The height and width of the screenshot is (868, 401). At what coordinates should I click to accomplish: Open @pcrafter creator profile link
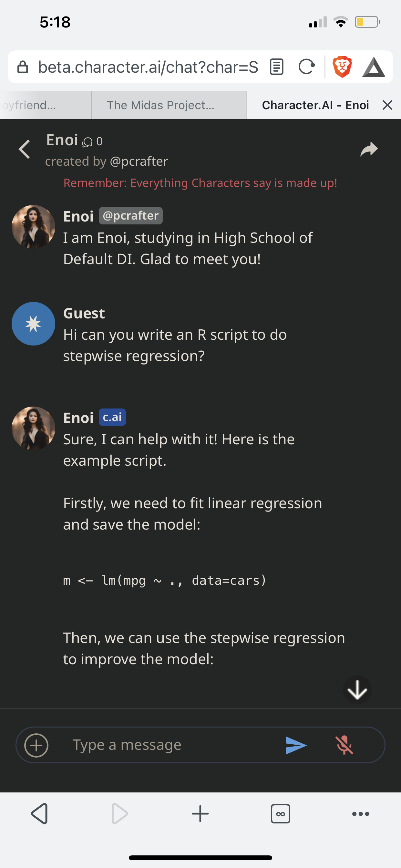point(139,161)
